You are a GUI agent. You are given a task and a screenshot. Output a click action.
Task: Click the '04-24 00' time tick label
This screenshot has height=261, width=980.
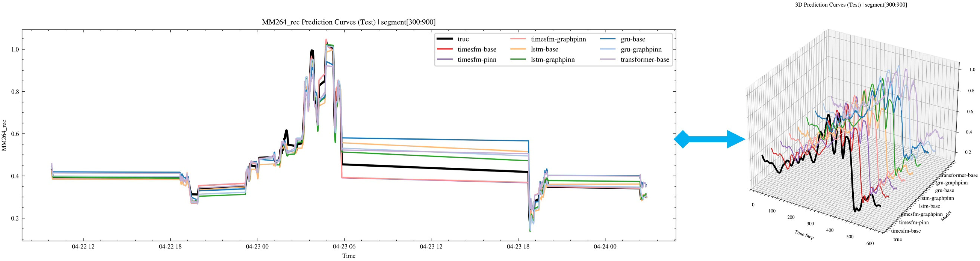pos(605,246)
